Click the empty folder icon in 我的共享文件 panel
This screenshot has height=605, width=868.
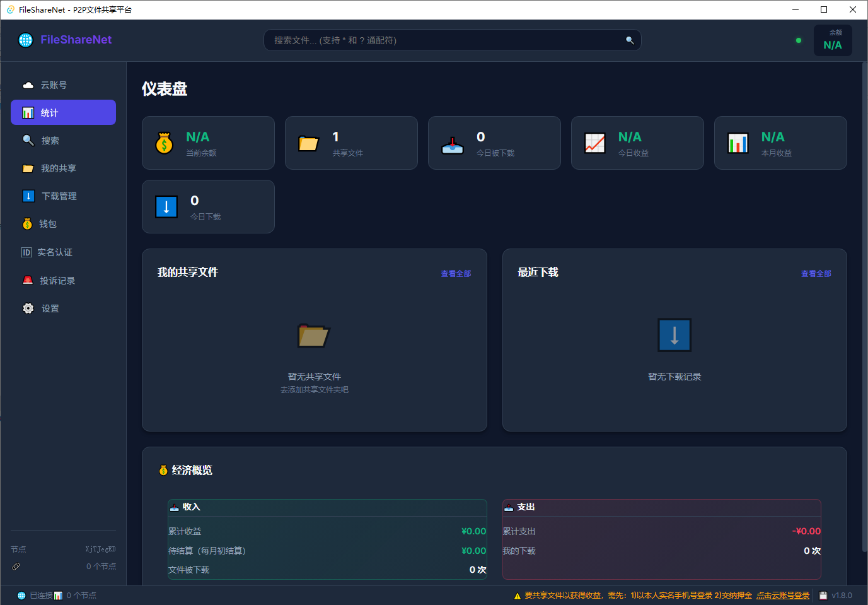tap(314, 336)
